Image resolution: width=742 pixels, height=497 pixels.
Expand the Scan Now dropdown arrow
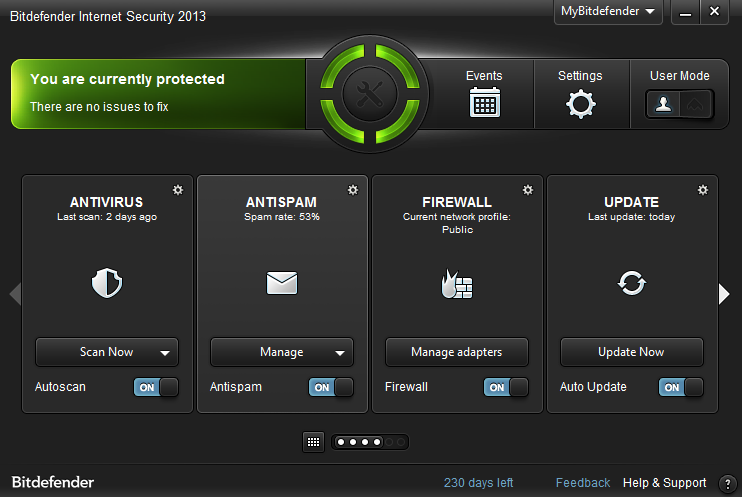tap(165, 353)
